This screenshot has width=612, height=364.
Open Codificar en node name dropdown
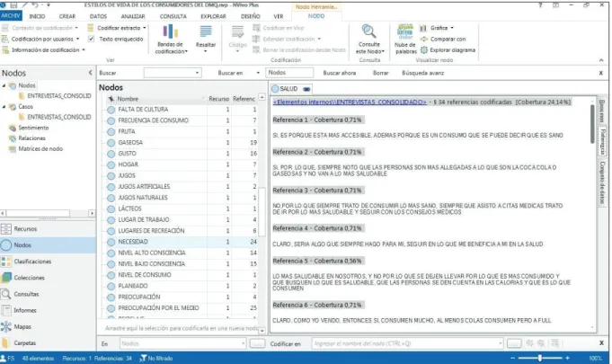[501, 343]
